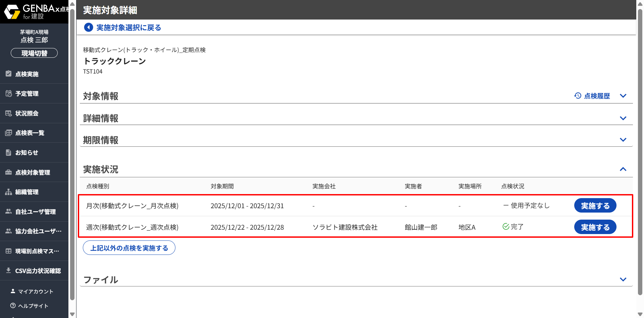Open inspection history clock icon
Image resolution: width=644 pixels, height=318 pixels.
coord(578,96)
